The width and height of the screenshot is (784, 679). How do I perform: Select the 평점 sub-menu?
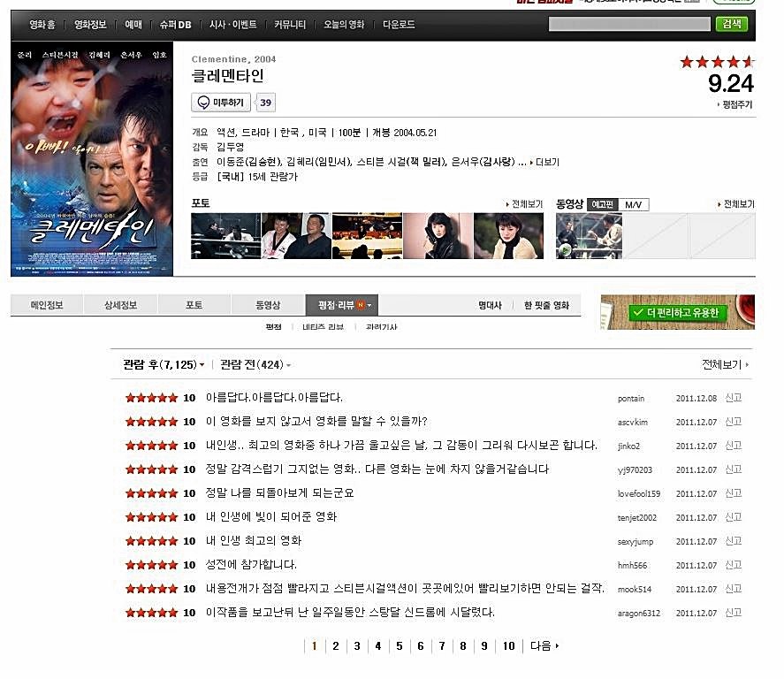(x=273, y=327)
